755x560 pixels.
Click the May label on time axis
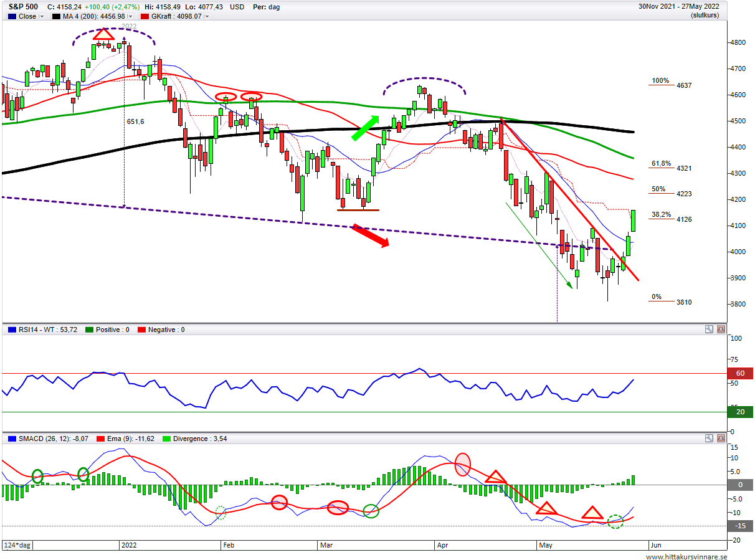coord(545,545)
